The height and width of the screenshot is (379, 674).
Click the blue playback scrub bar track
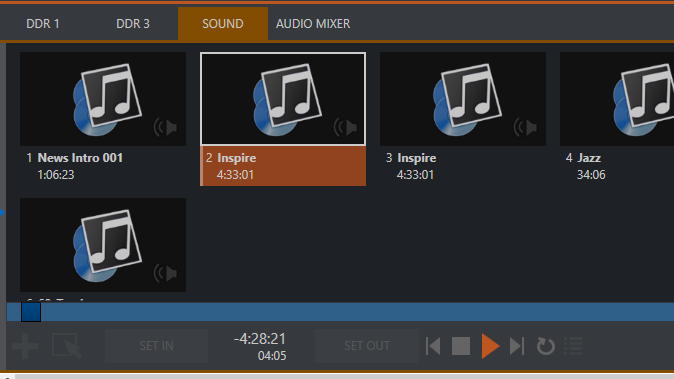click(340, 312)
